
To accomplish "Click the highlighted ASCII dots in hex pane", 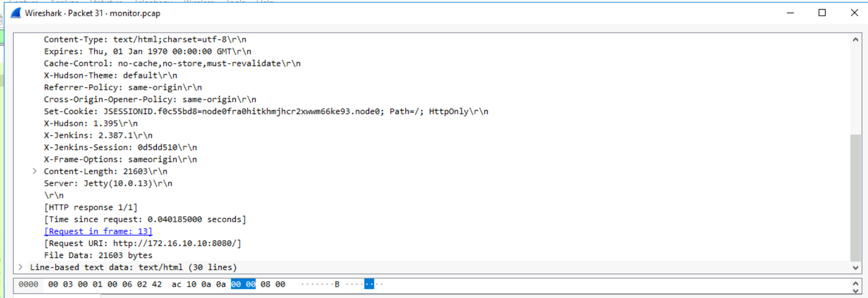I will pos(369,284).
